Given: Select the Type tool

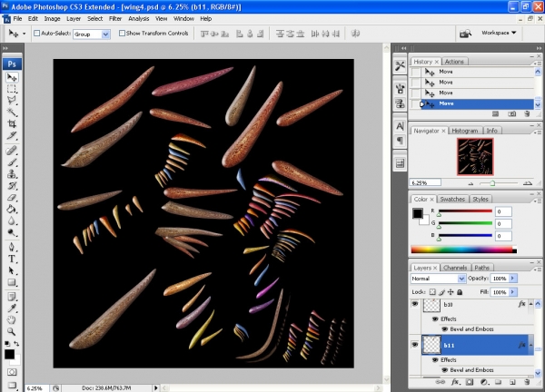Looking at the screenshot, I should click(12, 259).
